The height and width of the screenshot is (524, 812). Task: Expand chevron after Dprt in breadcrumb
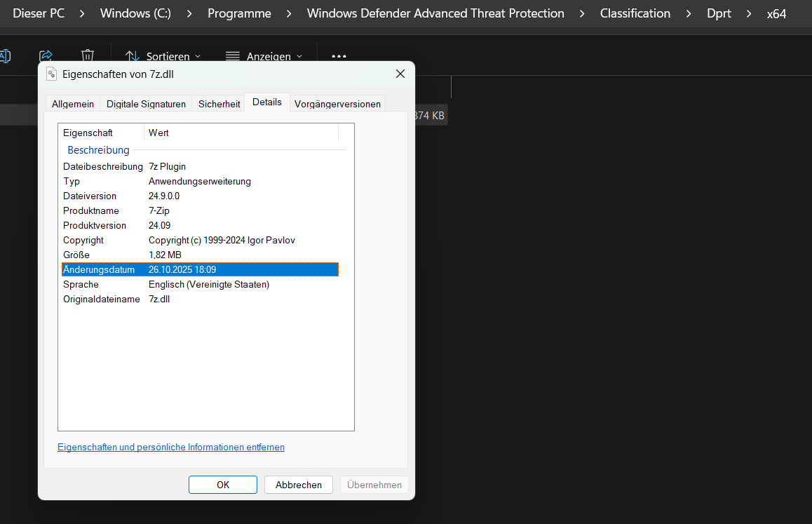click(749, 13)
